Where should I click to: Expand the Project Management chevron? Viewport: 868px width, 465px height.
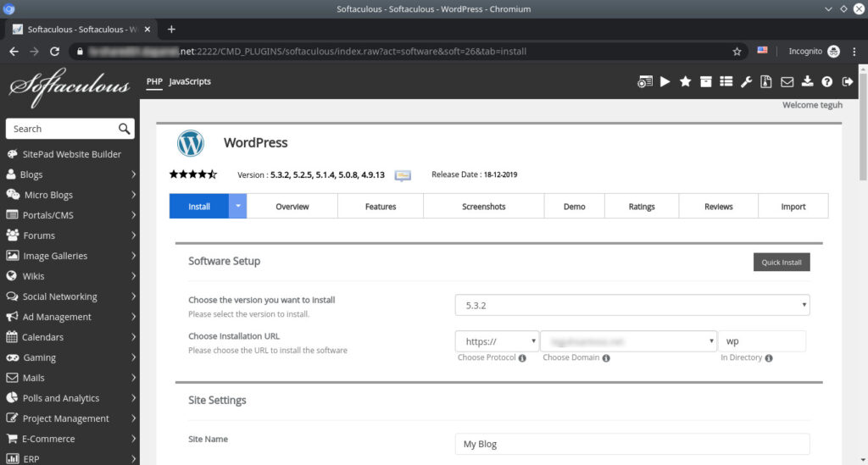tap(133, 418)
